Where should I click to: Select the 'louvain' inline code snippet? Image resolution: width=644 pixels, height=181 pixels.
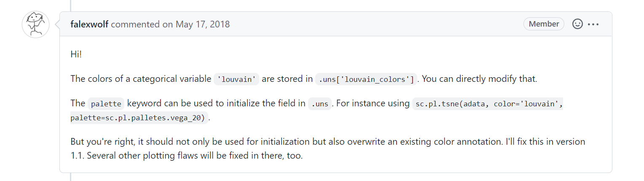point(236,79)
